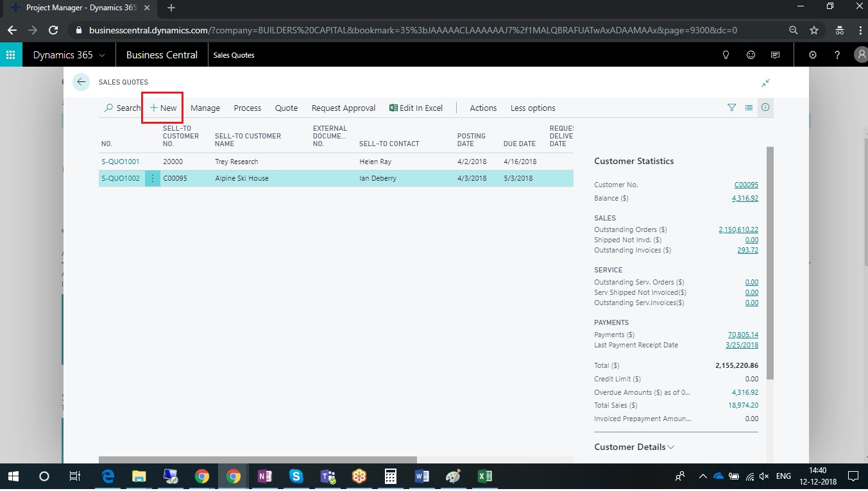Viewport: 868px width, 491px height.
Task: Open the settings gear in header
Action: point(813,55)
